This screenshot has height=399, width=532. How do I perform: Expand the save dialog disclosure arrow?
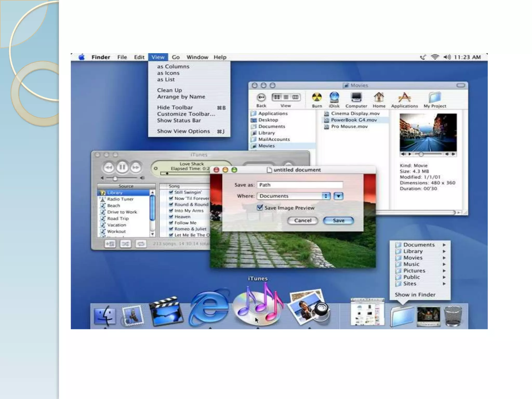pyautogui.click(x=338, y=196)
